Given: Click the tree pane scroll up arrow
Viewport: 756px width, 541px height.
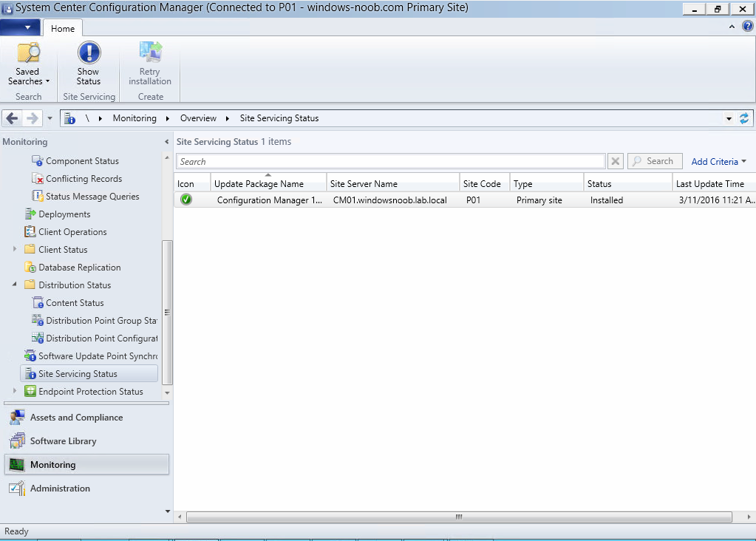Looking at the screenshot, I should coord(167,157).
